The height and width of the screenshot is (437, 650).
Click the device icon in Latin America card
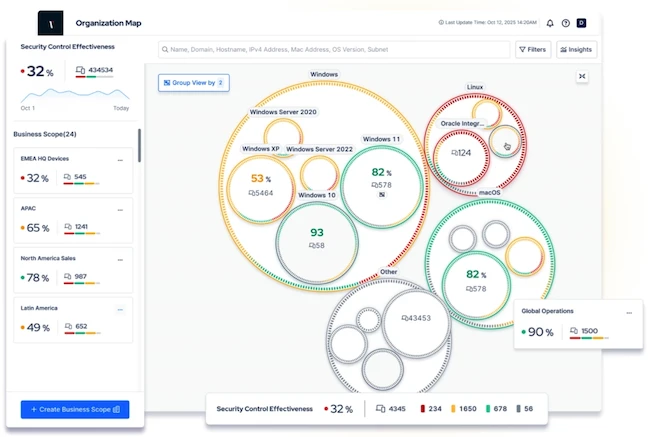click(x=68, y=326)
